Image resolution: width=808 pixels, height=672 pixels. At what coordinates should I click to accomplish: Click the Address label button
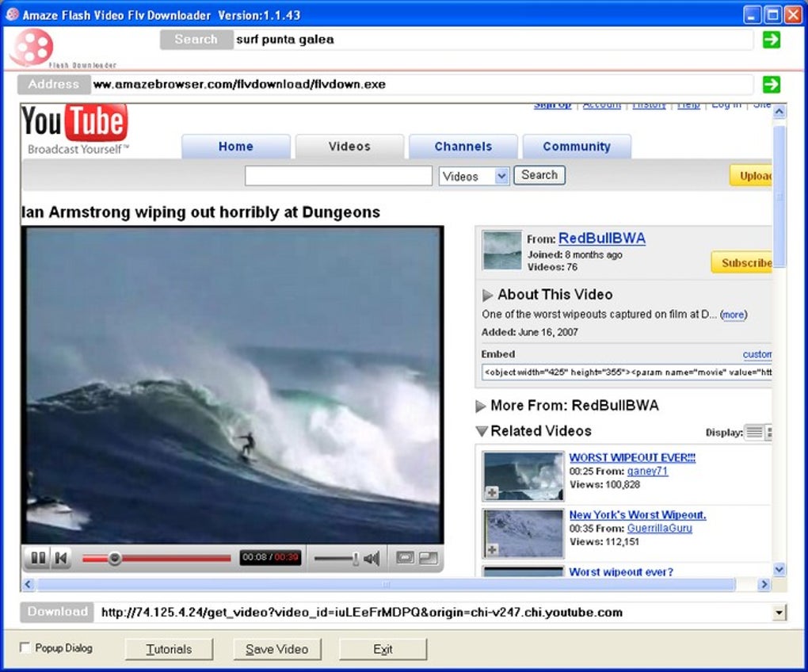(x=54, y=85)
